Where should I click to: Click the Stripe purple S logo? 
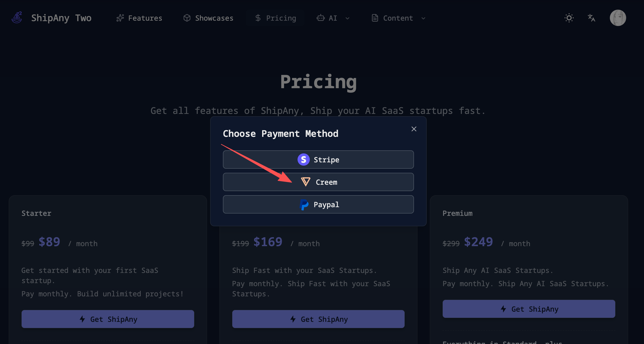303,160
